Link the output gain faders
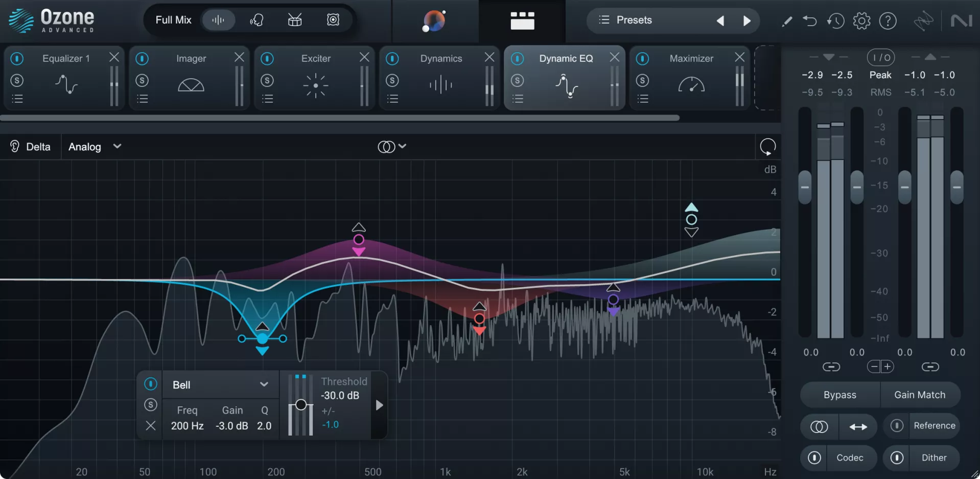 pyautogui.click(x=930, y=367)
